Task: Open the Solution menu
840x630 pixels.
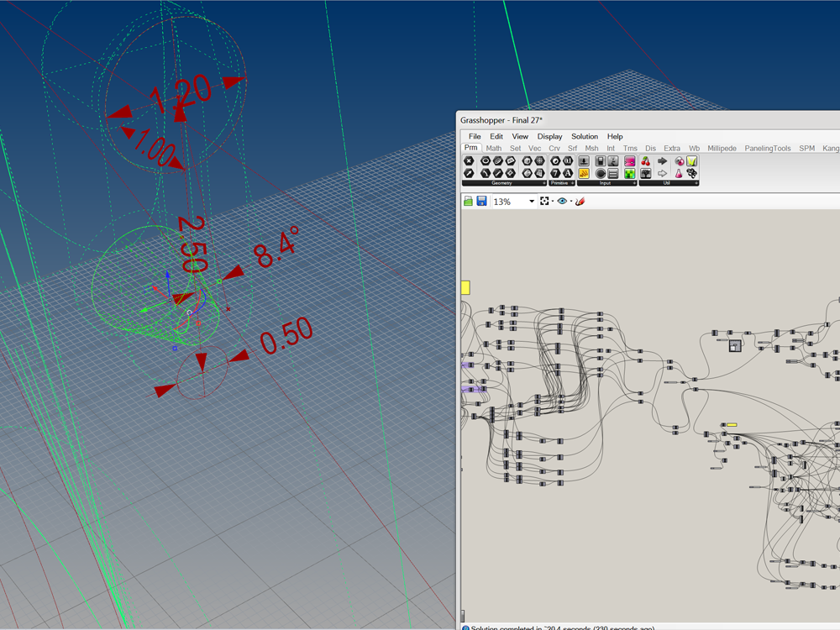Action: point(585,137)
